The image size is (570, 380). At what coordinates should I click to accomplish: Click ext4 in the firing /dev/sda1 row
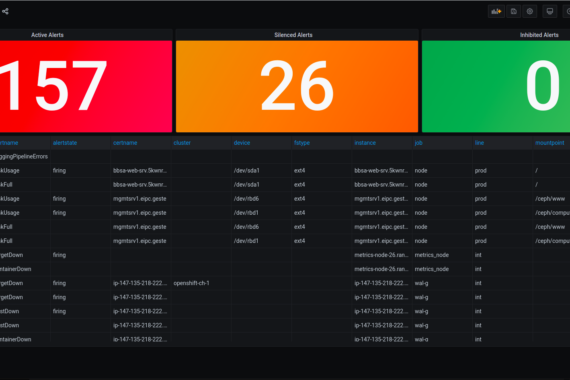click(300, 171)
